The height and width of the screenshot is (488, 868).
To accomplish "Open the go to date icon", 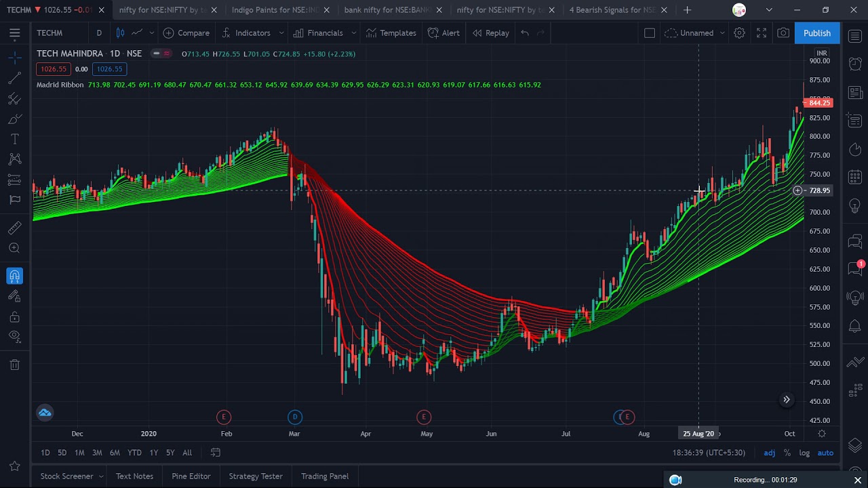I will pyautogui.click(x=215, y=453).
